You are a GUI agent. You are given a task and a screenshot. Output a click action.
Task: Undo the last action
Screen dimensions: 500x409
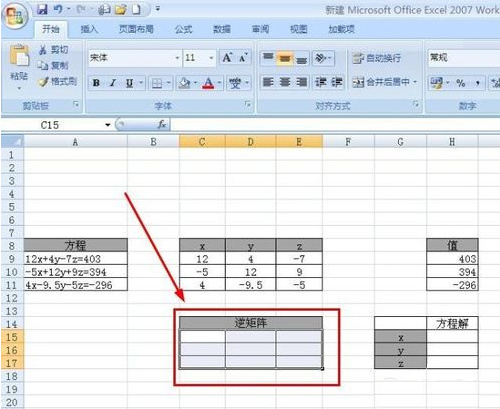click(x=58, y=9)
